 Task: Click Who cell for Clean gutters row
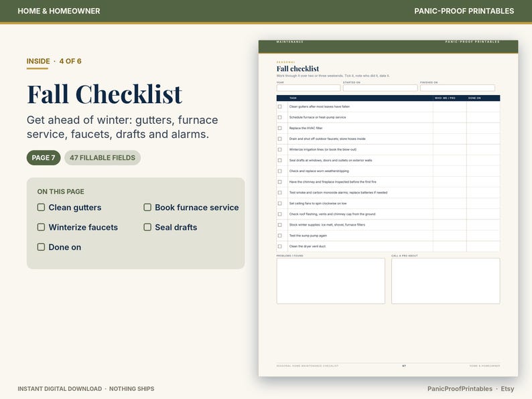[x=450, y=106]
